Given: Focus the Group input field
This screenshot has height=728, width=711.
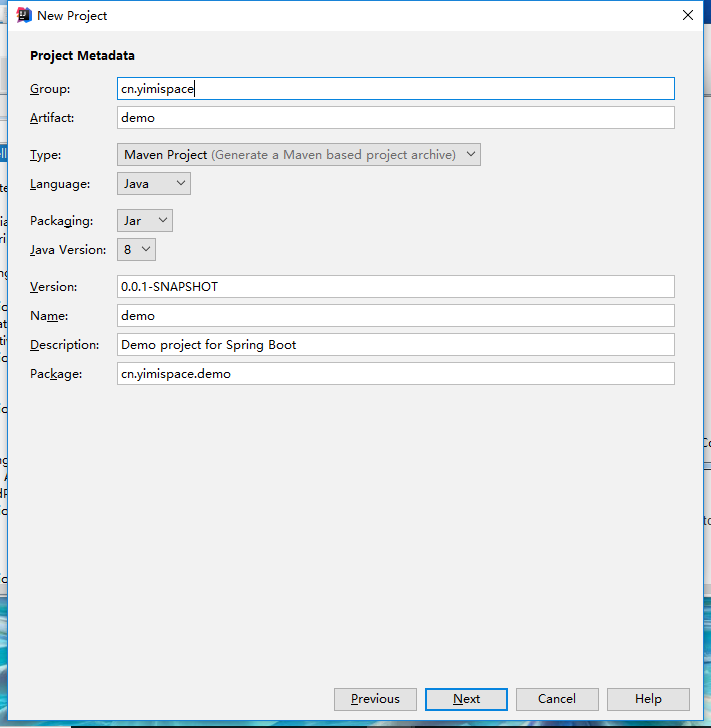Looking at the screenshot, I should (x=396, y=89).
